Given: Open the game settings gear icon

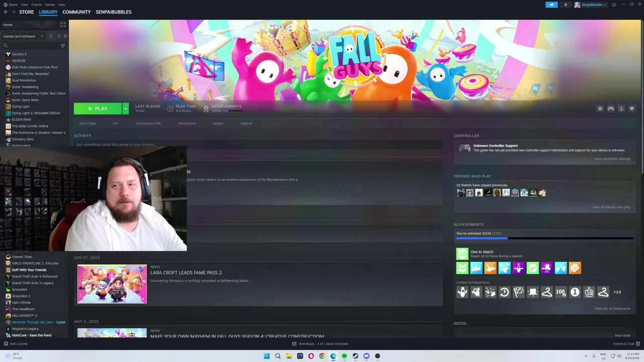Looking at the screenshot, I should click(600, 109).
